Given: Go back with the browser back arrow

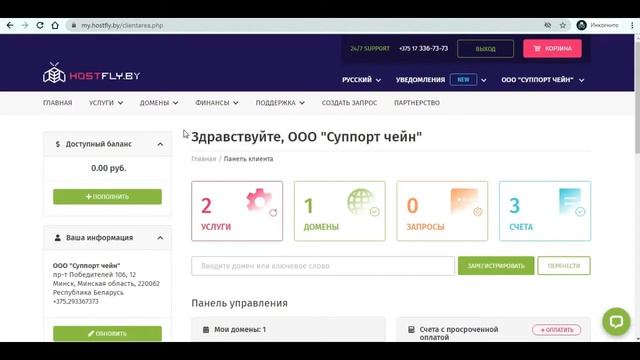Looking at the screenshot, I should coord(10,25).
